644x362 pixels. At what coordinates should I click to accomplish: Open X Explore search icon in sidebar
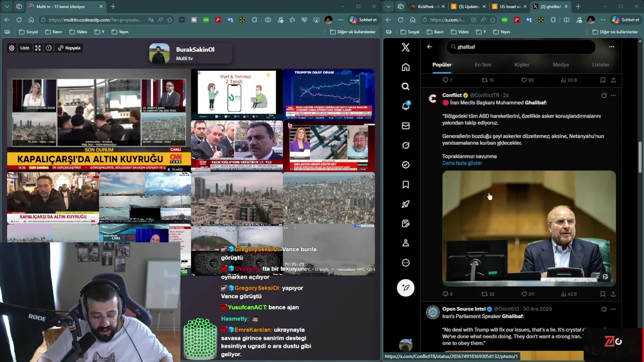(406, 86)
